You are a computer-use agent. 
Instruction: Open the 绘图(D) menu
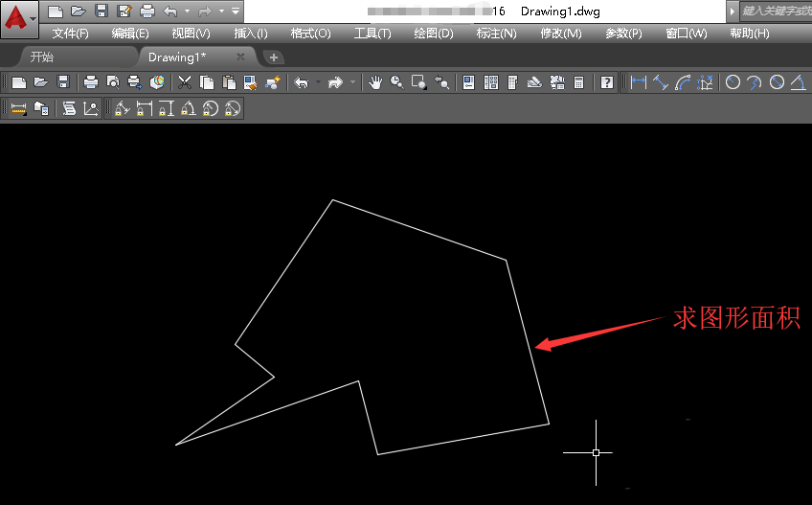(x=434, y=34)
